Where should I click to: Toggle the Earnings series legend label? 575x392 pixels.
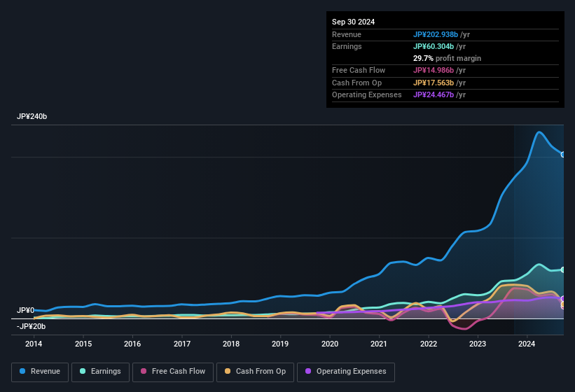pyautogui.click(x=104, y=372)
